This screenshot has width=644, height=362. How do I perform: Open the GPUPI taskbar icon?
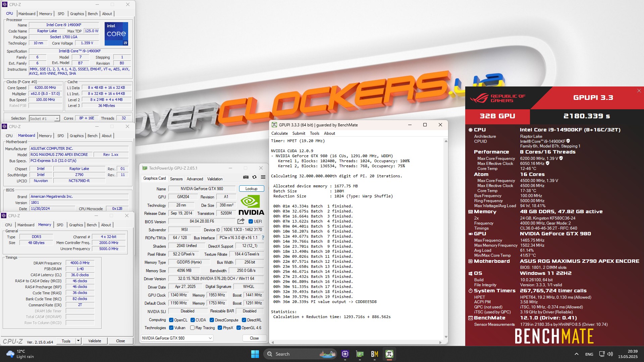click(x=389, y=354)
